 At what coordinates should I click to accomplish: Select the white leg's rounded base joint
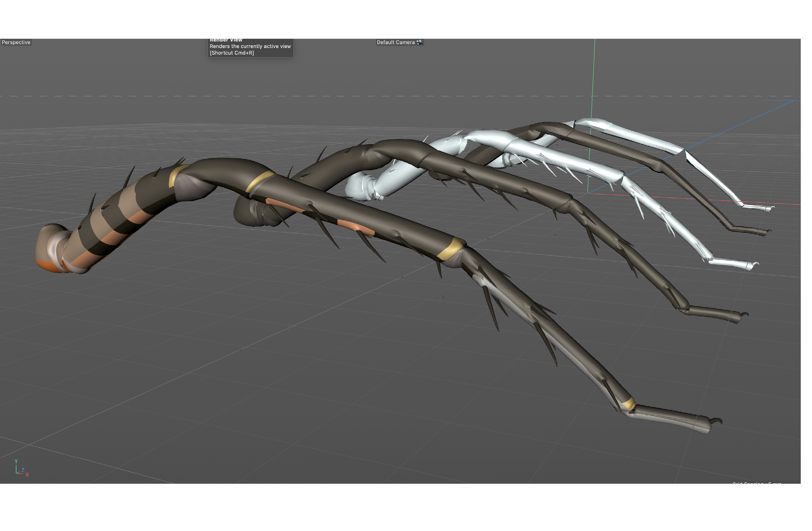355,187
